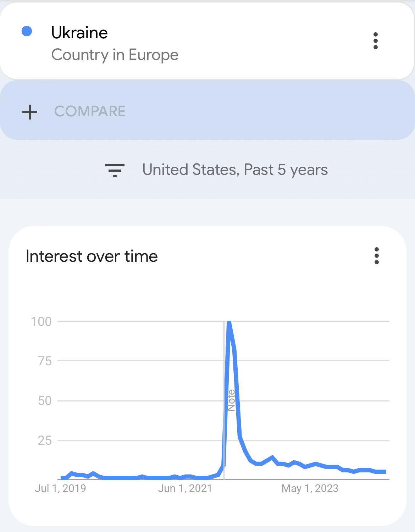Click the Note marker on the chart
The height and width of the screenshot is (532, 415).
coord(231,400)
